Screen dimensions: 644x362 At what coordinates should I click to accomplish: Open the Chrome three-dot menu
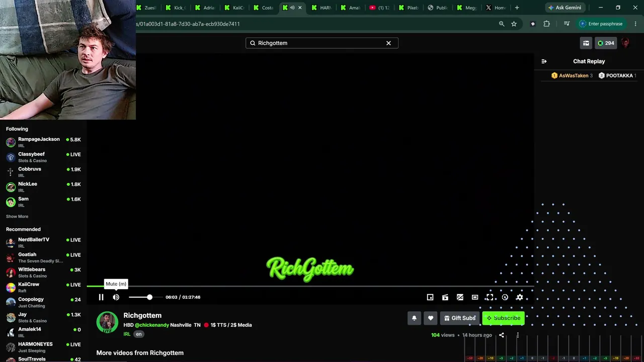(x=635, y=24)
